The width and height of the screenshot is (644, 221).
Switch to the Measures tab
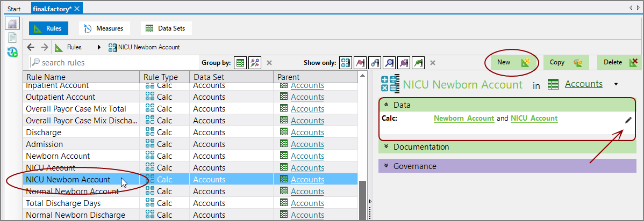104,28
